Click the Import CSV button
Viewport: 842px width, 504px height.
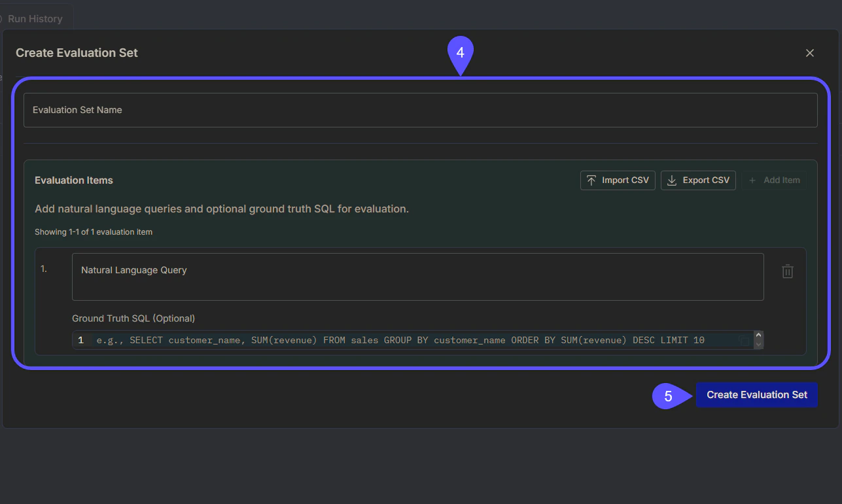(x=618, y=180)
